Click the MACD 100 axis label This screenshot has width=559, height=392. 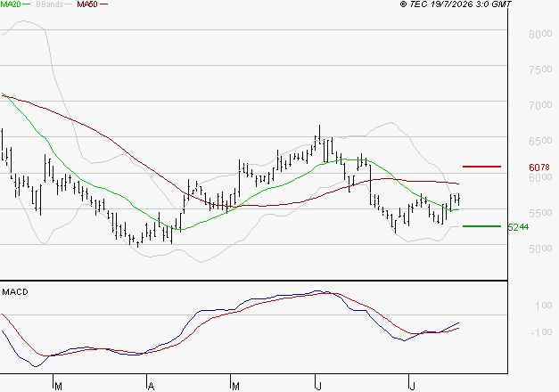pos(543,306)
